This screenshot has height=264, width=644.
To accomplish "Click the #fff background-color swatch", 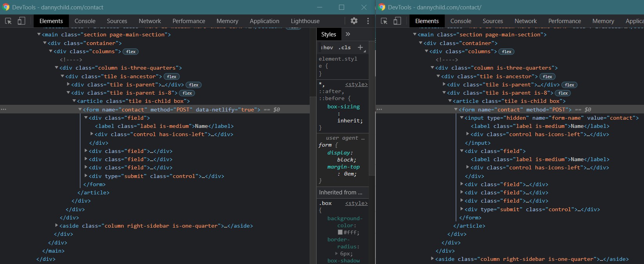I will pos(340,232).
